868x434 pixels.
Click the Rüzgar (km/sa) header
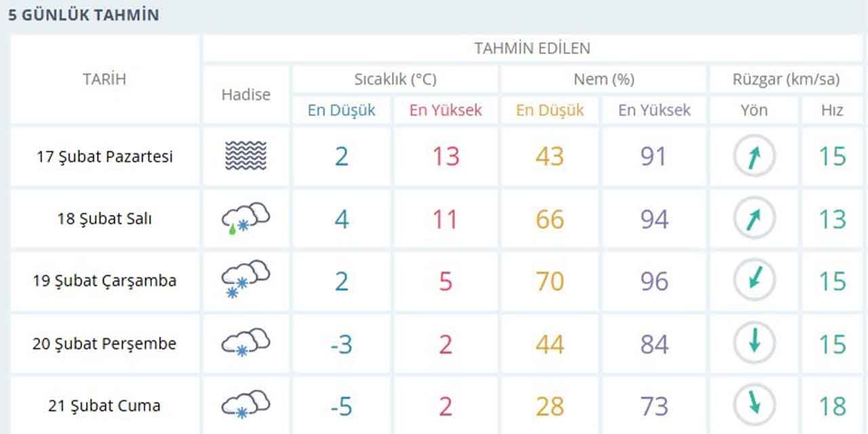click(786, 79)
